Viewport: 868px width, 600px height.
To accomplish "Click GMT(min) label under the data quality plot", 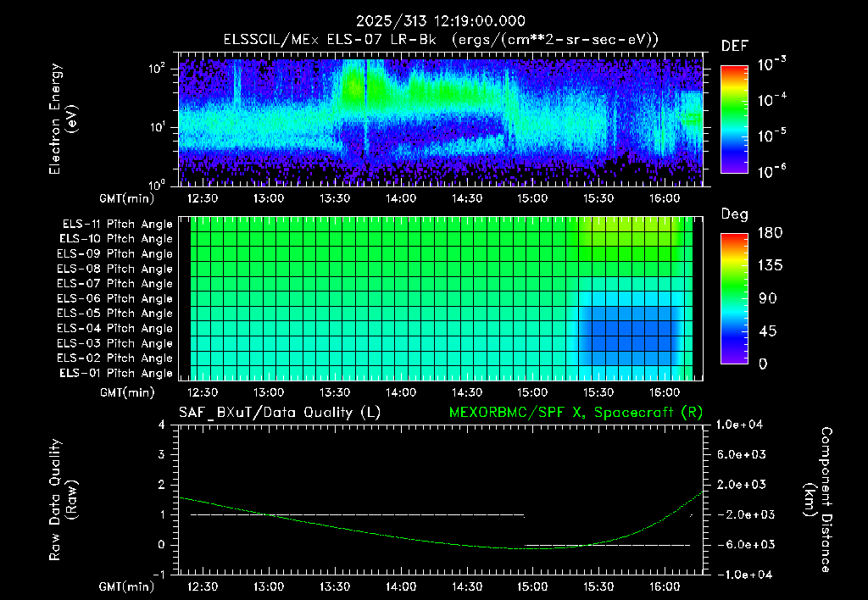I will tap(127, 586).
